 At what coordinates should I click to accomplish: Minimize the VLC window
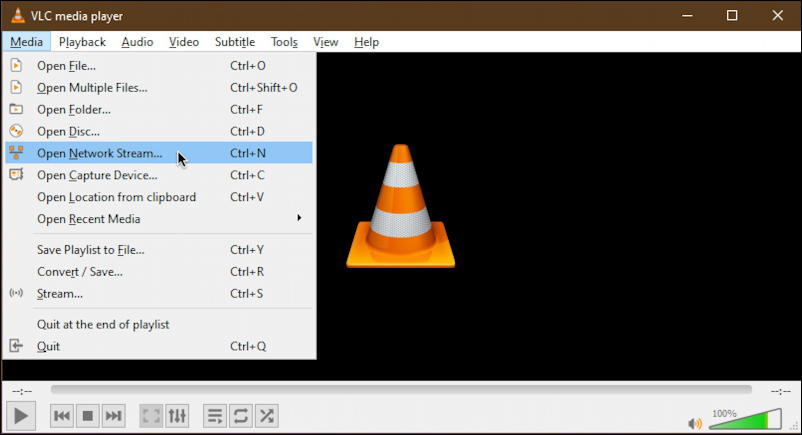(687, 15)
